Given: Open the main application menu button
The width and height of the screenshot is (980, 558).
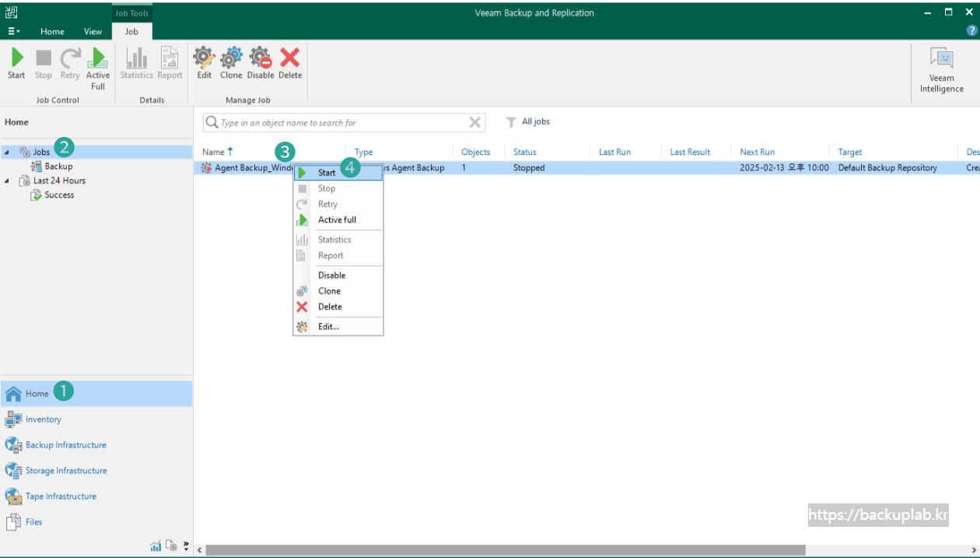Looking at the screenshot, I should pos(14,31).
